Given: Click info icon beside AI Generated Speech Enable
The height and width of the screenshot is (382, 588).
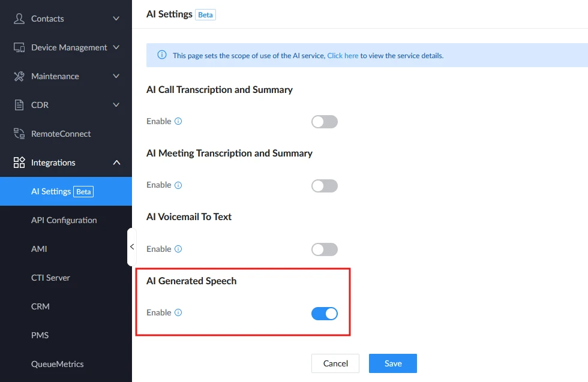Looking at the screenshot, I should (178, 312).
